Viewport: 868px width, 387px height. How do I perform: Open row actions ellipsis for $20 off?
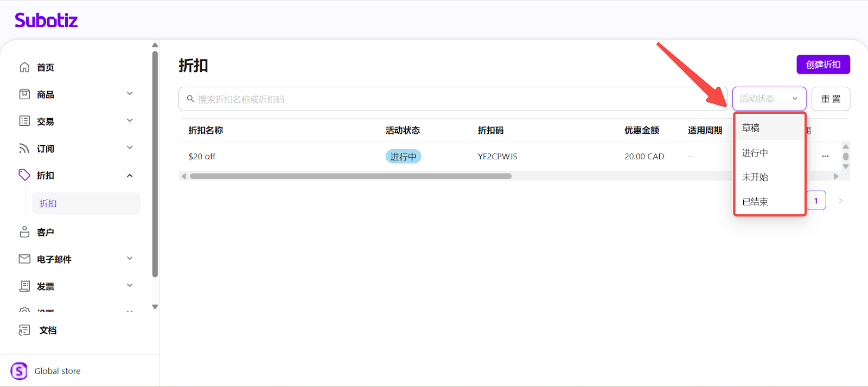(x=825, y=156)
